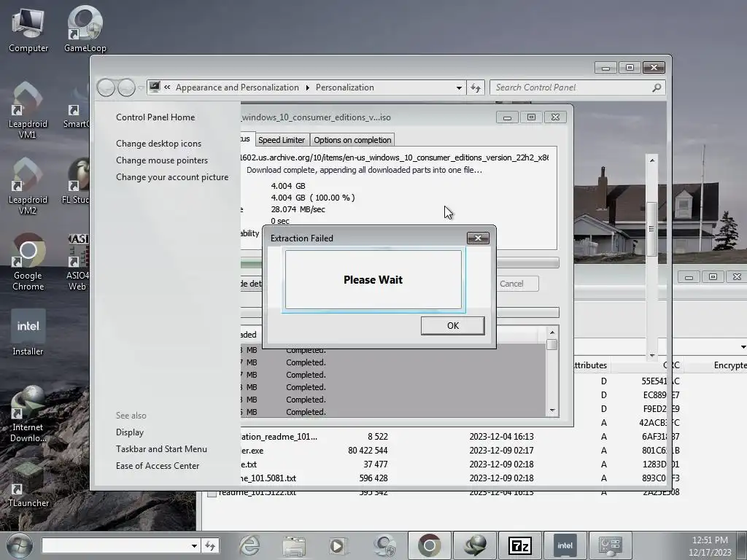
Task: Click the breadcrumb arrow before Personalization
Action: (x=307, y=87)
